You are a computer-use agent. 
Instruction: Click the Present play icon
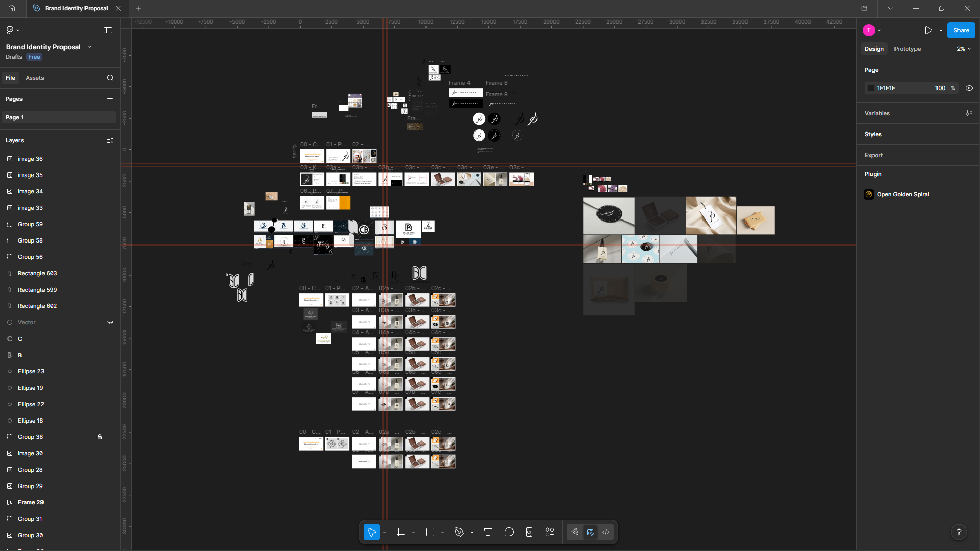click(928, 30)
